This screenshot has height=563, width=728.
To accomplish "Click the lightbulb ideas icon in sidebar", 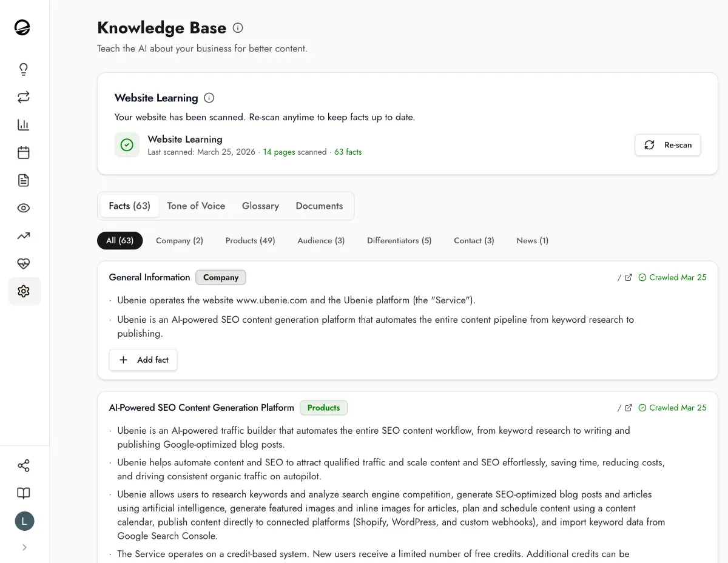I will [x=24, y=69].
